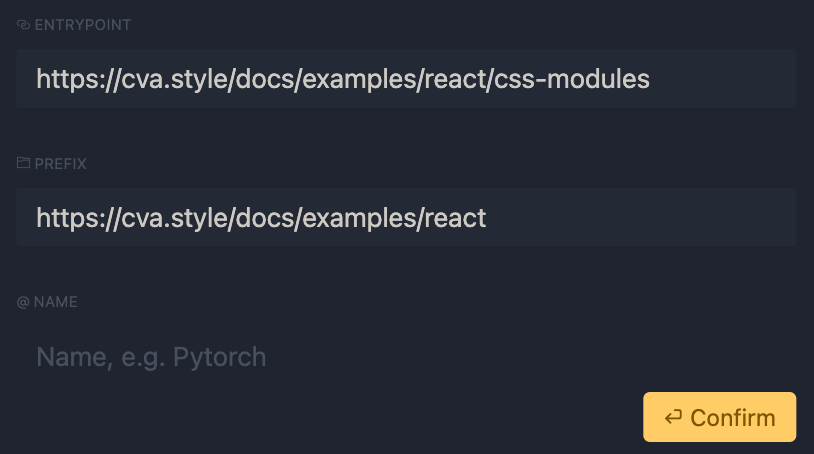Viewport: 814px width, 454px height.
Task: Click 'Name, e.g.' placeholder text
Action: pos(101,357)
